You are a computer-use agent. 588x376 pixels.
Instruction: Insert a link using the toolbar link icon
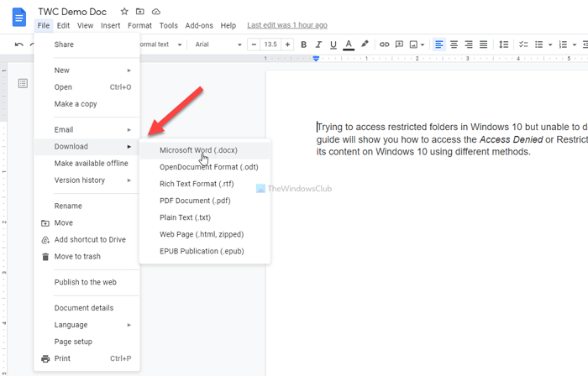click(x=385, y=44)
